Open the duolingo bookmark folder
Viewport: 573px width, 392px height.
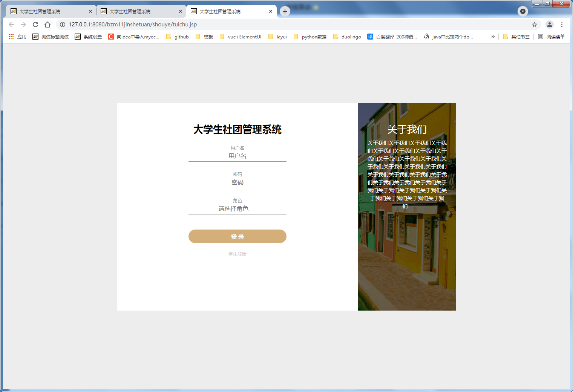347,37
